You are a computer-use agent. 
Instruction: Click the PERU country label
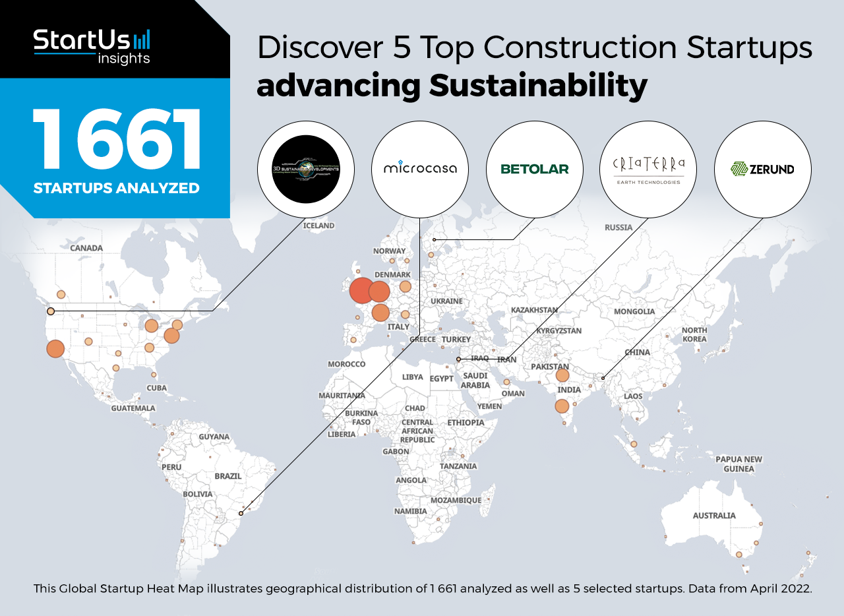pos(171,467)
